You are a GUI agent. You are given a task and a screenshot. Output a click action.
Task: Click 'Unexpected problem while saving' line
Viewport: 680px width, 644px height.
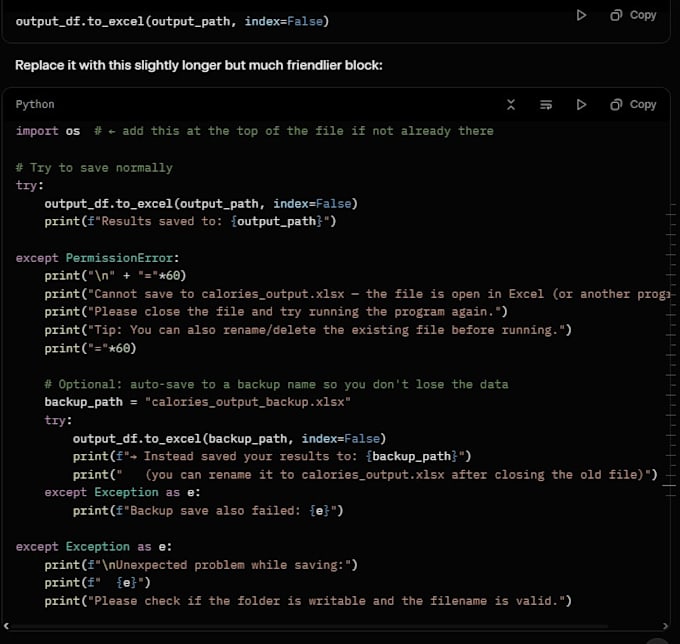coord(201,565)
